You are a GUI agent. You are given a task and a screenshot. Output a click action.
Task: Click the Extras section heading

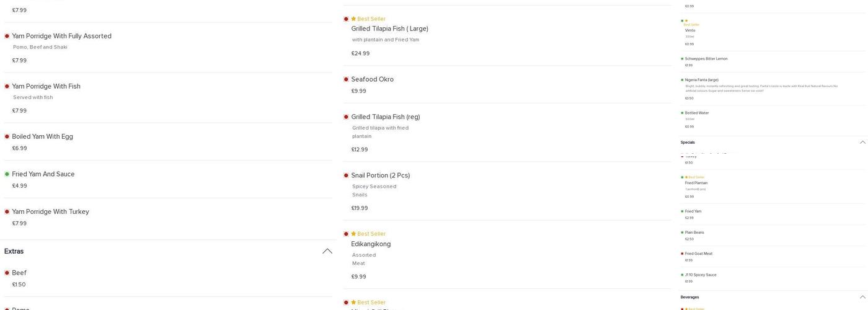click(14, 251)
